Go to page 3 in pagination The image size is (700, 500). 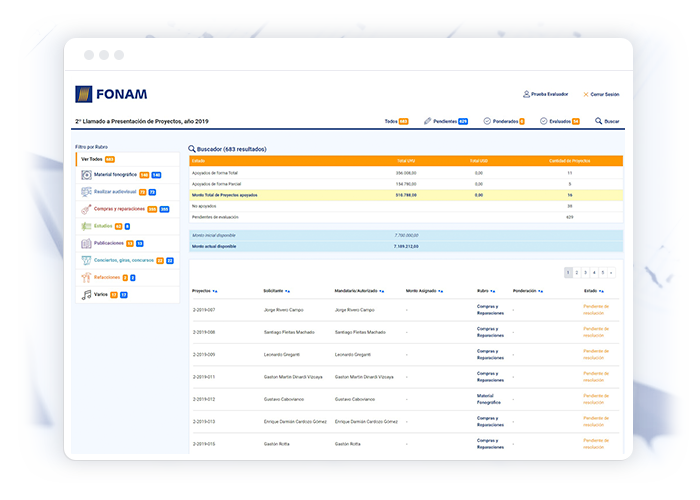click(584, 272)
